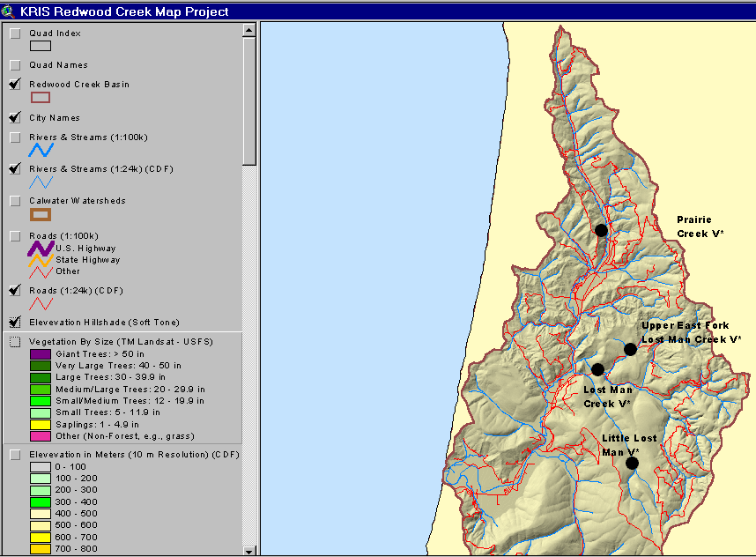
Task: Click the Redwood Creek Basin outline symbol
Action: coord(41,98)
